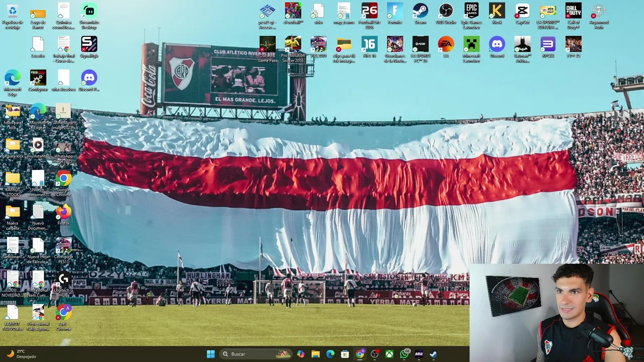This screenshot has width=644, height=362.
Task: Click the Steam icon on the taskbar
Action: pyautogui.click(x=433, y=354)
